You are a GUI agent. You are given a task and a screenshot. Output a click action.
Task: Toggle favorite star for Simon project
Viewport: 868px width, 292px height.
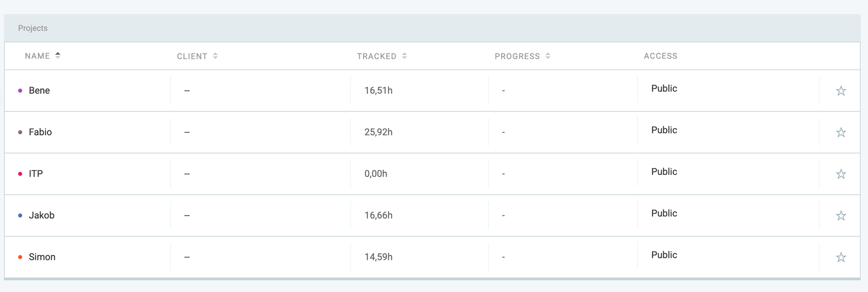click(x=841, y=257)
